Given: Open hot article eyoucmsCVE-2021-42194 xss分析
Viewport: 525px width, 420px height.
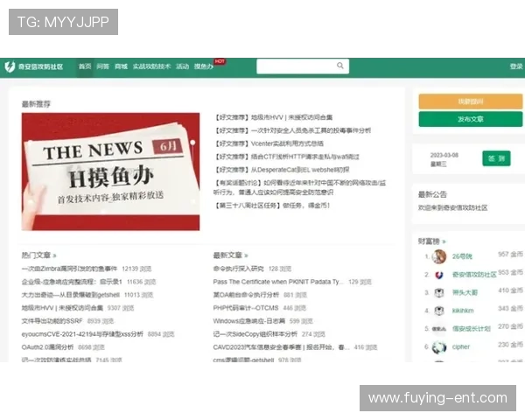Looking at the screenshot, I should 82,334.
